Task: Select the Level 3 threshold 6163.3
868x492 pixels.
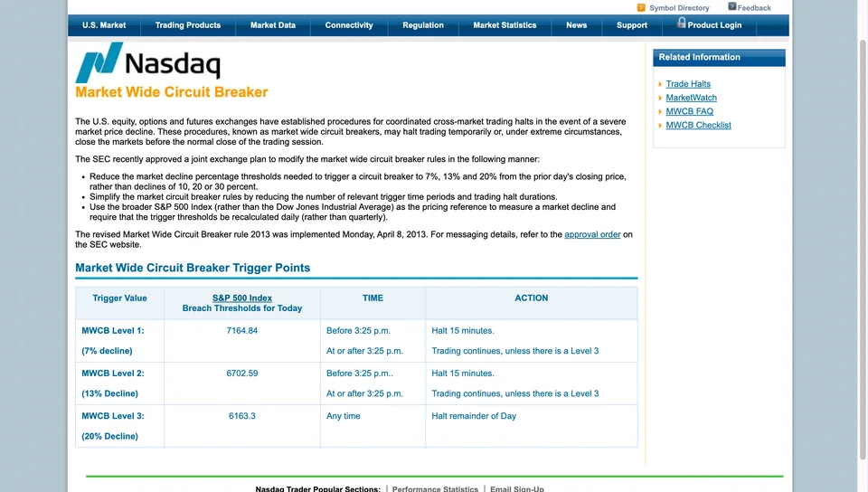Action: click(x=242, y=416)
